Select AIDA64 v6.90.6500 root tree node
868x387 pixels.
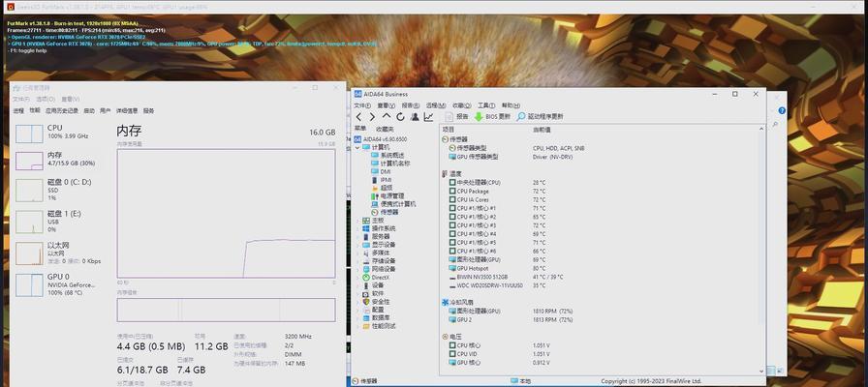[x=381, y=139]
